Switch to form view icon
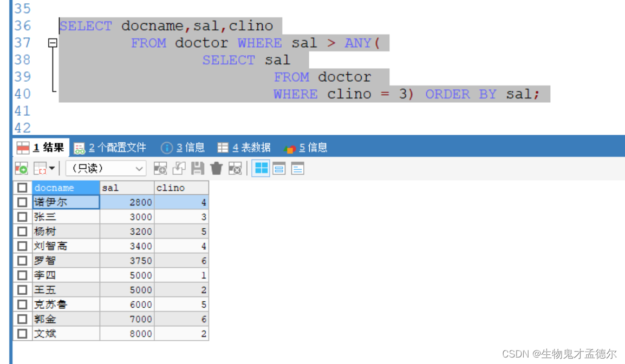 279,168
